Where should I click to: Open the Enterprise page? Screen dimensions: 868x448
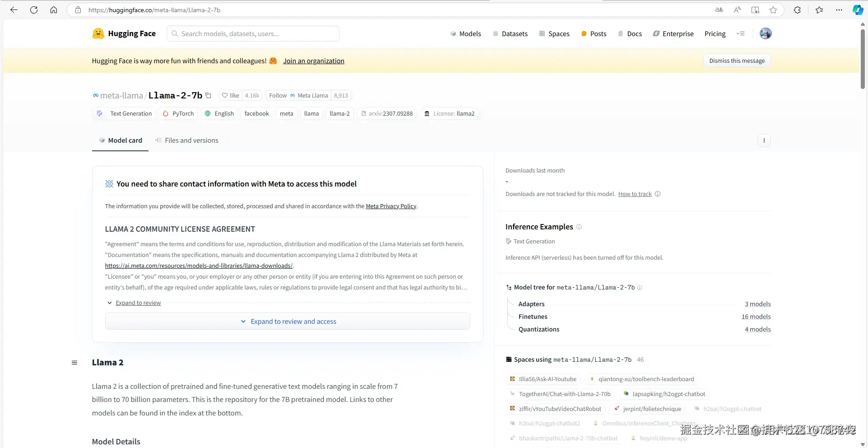tap(673, 34)
